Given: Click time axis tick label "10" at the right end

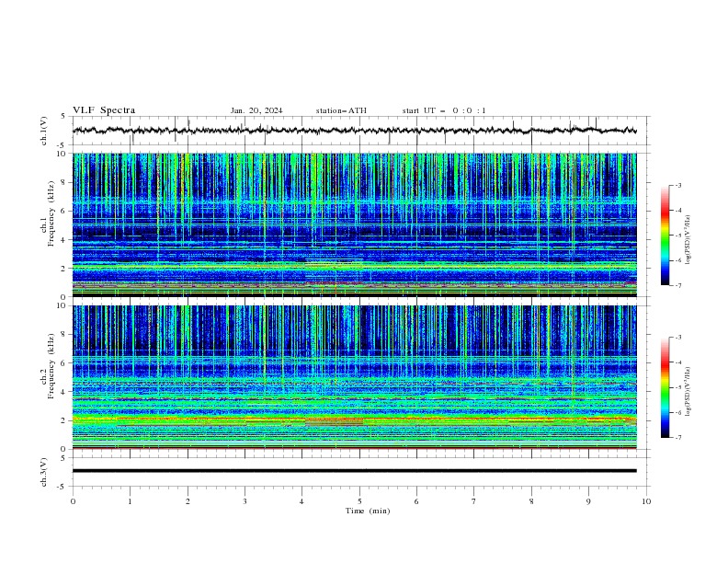Looking at the screenshot, I should coord(646,501).
